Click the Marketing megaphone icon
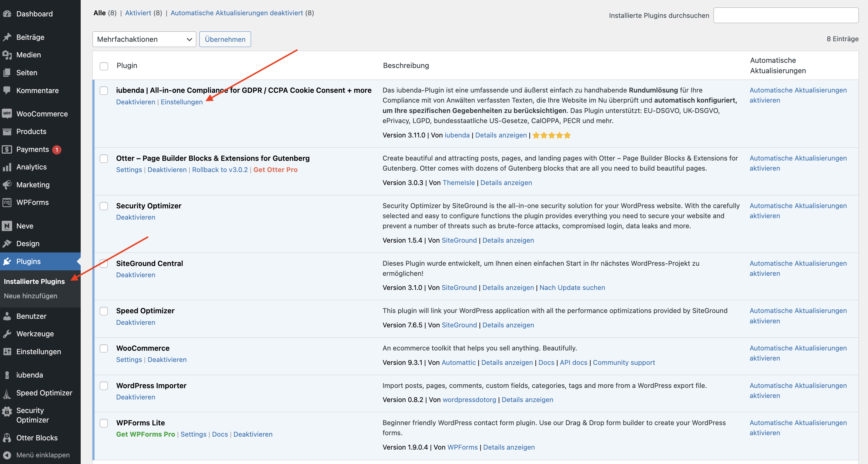This screenshot has width=868, height=464. (7, 185)
